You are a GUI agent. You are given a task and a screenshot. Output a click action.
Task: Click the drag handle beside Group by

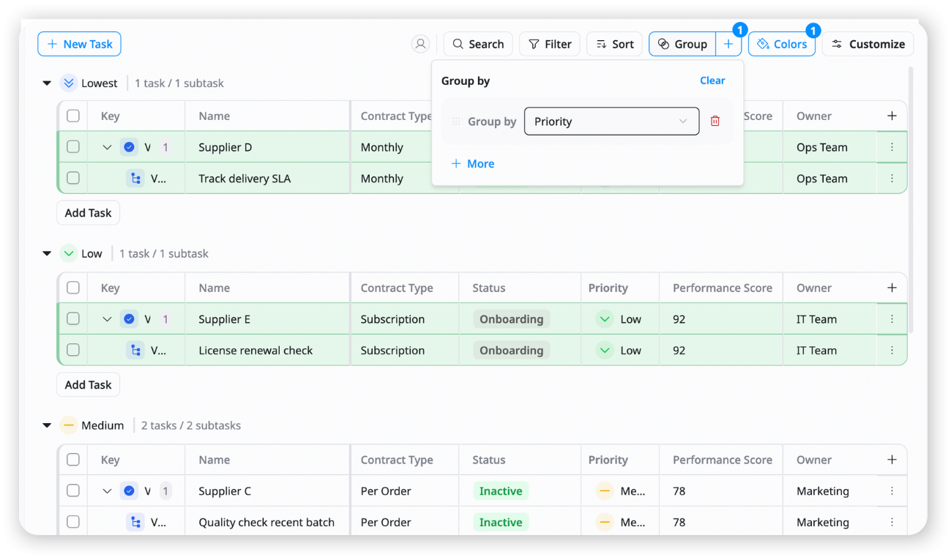(456, 122)
